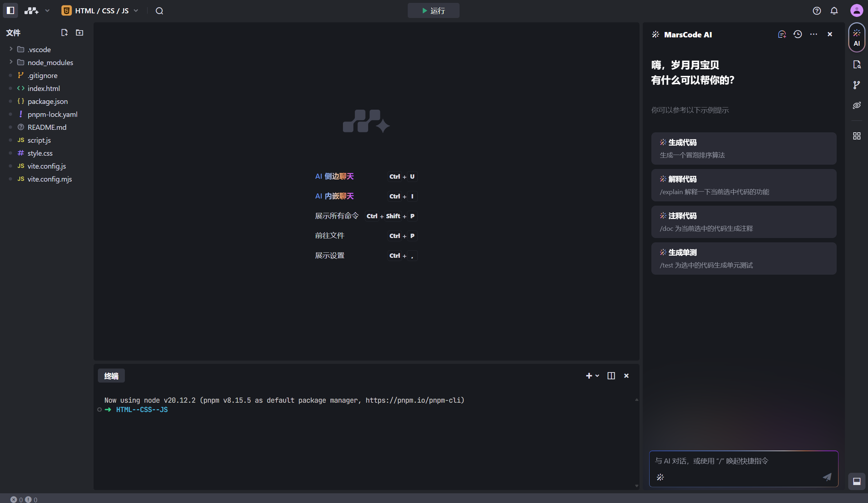Click the warnings count in status bar
The width and height of the screenshot is (868, 503).
[x=31, y=499]
